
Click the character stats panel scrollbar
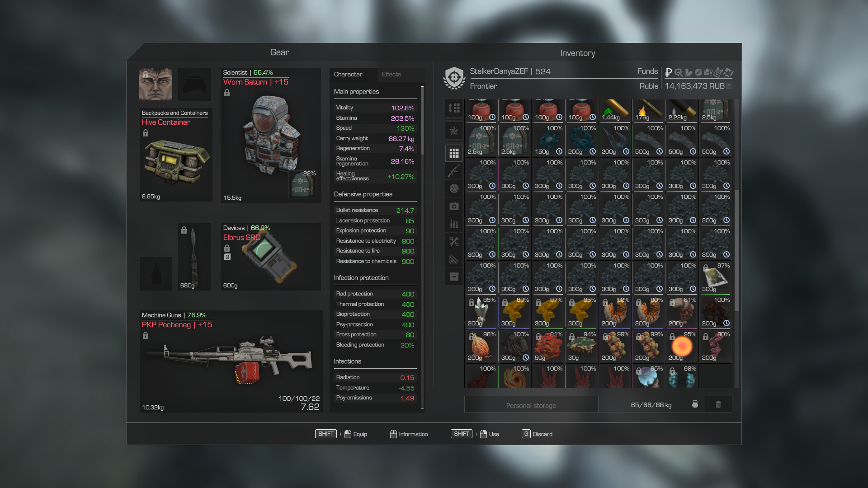(x=423, y=121)
